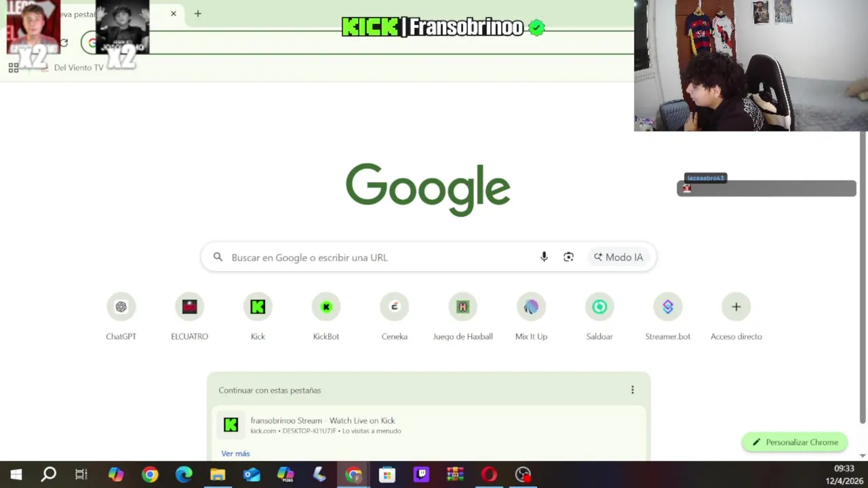Screen dimensions: 868x488
Task: Click the Modo IA button
Action: pyautogui.click(x=618, y=257)
